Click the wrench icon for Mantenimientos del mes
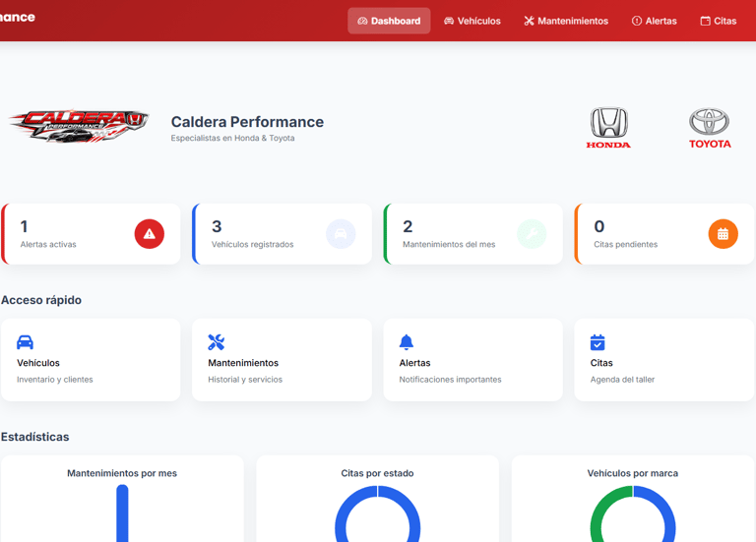This screenshot has height=542, width=756. [532, 234]
